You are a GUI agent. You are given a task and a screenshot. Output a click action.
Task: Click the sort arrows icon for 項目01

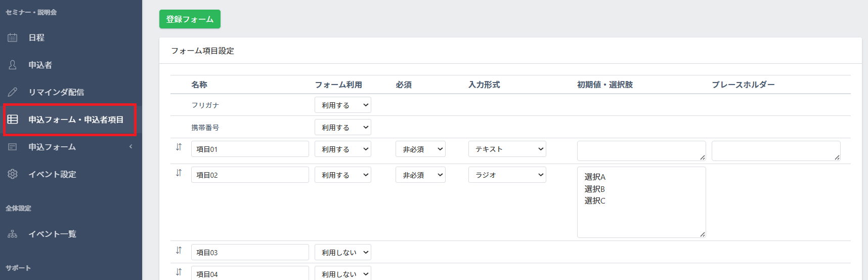[x=179, y=147]
